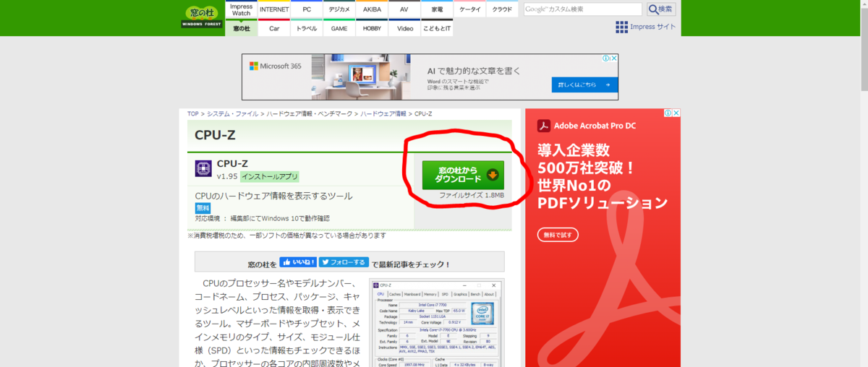The image size is (868, 367).
Task: Open the AKIBA site tab
Action: coord(372,9)
